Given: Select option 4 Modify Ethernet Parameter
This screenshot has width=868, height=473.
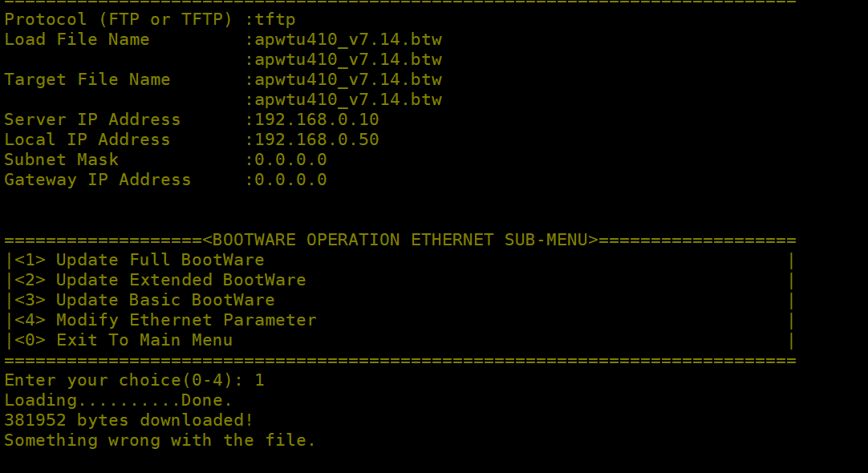Looking at the screenshot, I should click(x=165, y=320).
